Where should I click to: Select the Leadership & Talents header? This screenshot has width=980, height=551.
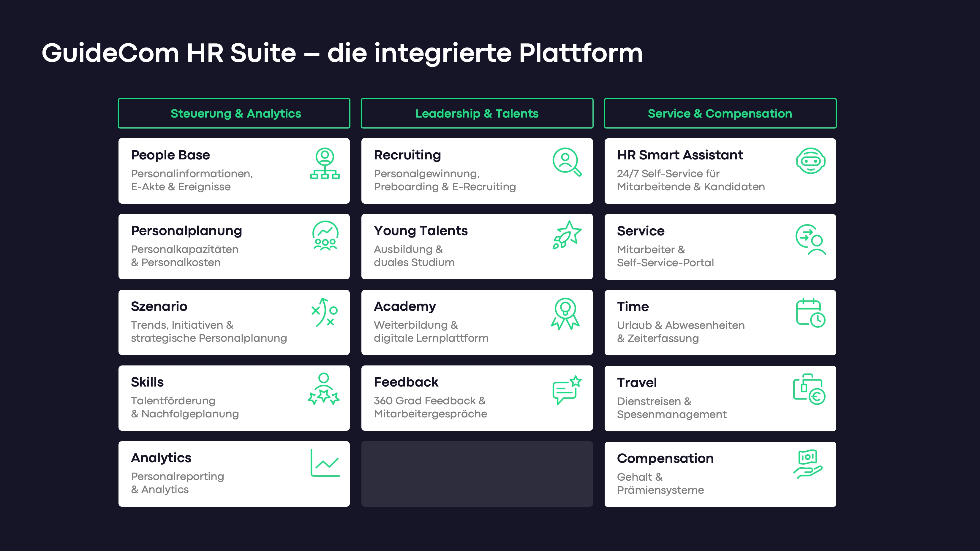click(x=477, y=113)
